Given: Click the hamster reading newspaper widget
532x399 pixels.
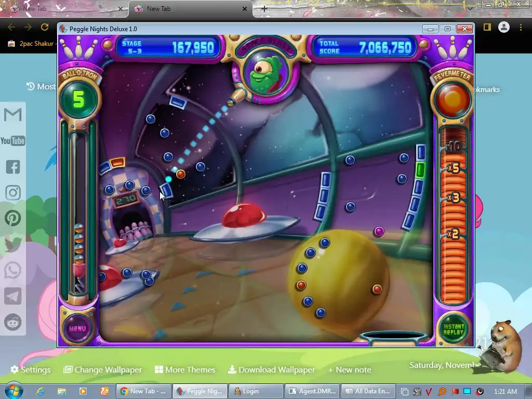Looking at the screenshot, I should (500, 347).
